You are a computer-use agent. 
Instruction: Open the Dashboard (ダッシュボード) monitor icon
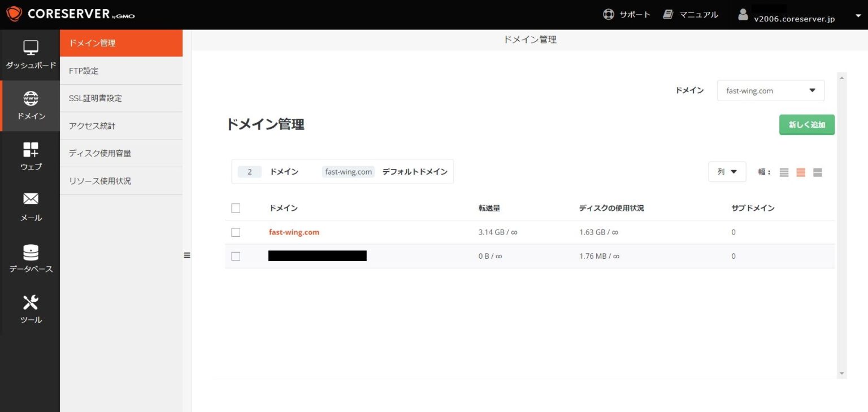31,48
